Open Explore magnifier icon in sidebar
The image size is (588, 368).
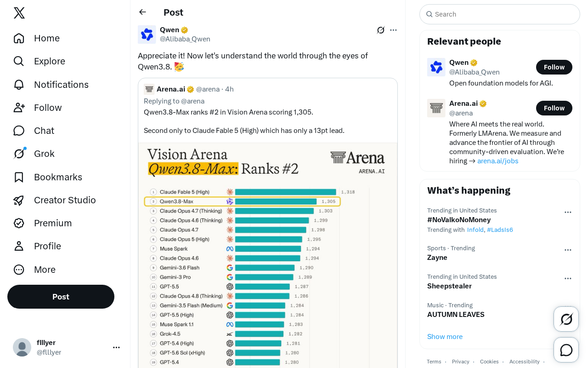(x=19, y=61)
